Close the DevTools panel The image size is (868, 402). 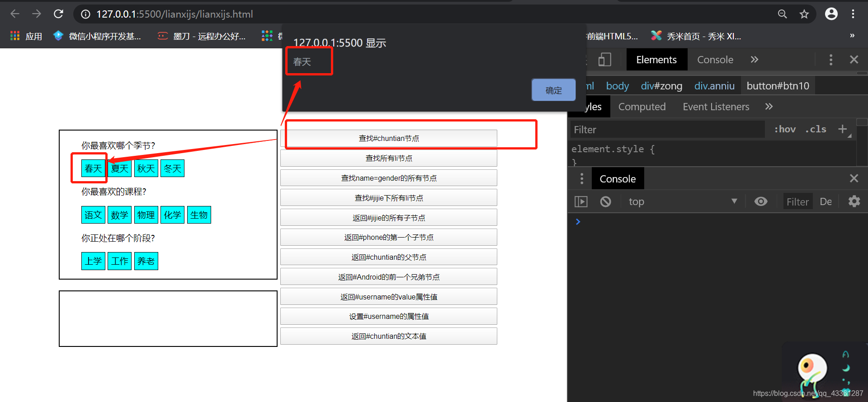coord(854,60)
